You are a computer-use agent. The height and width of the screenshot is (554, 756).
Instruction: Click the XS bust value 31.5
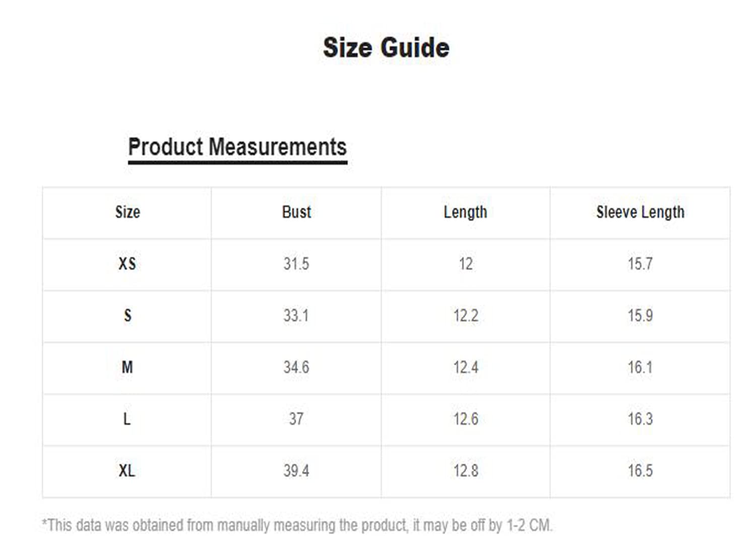tap(296, 263)
